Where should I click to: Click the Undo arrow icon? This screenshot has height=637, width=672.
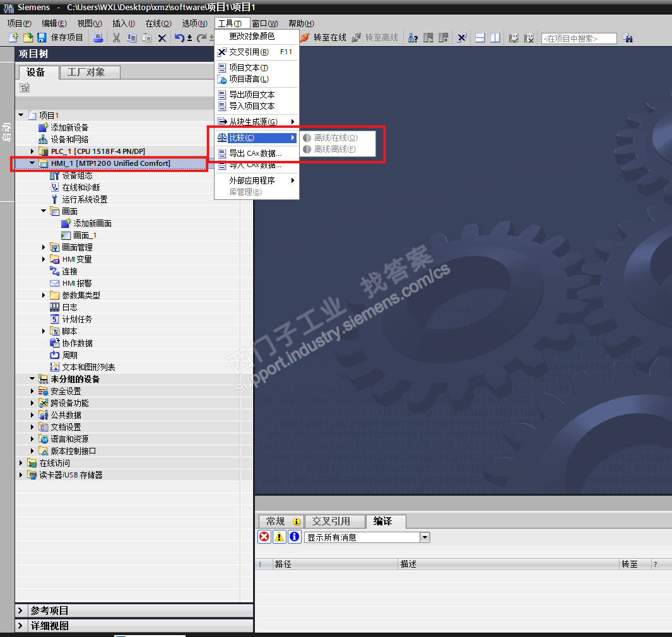click(x=180, y=38)
